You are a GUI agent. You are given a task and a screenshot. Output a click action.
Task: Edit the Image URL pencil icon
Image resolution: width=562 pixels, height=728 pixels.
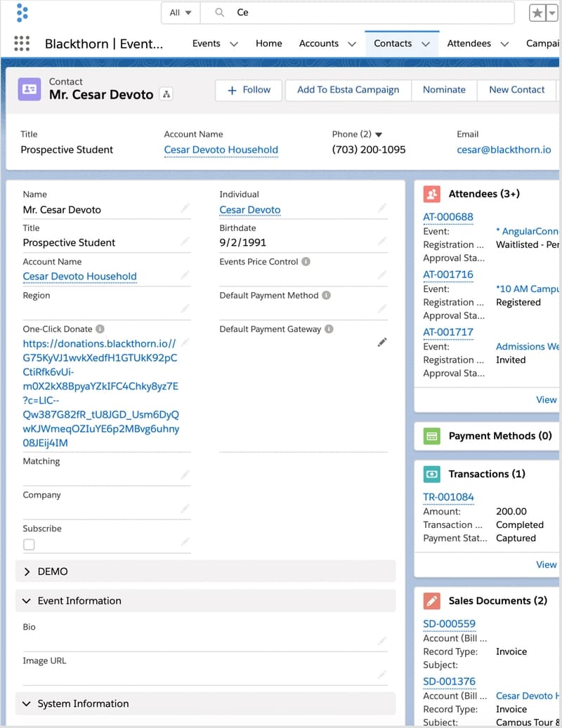click(381, 674)
